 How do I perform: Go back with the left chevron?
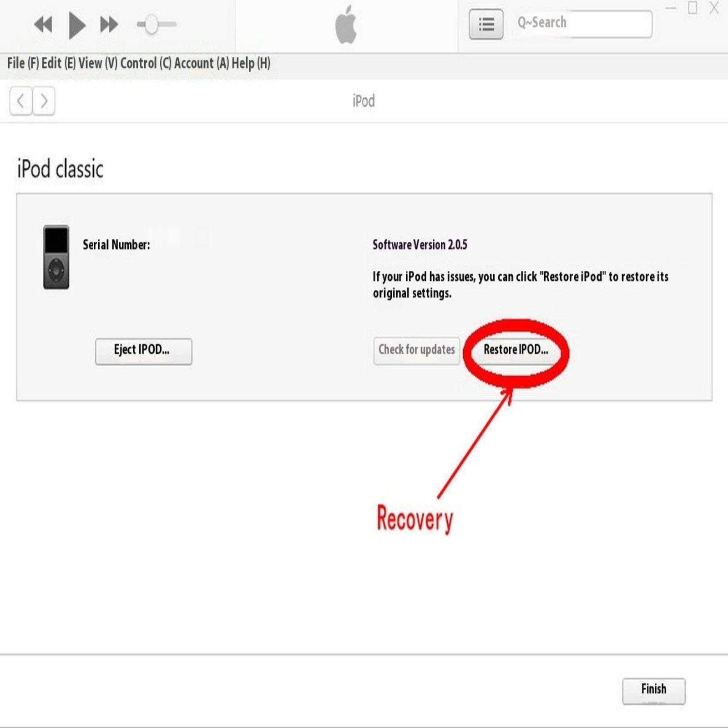[x=21, y=101]
